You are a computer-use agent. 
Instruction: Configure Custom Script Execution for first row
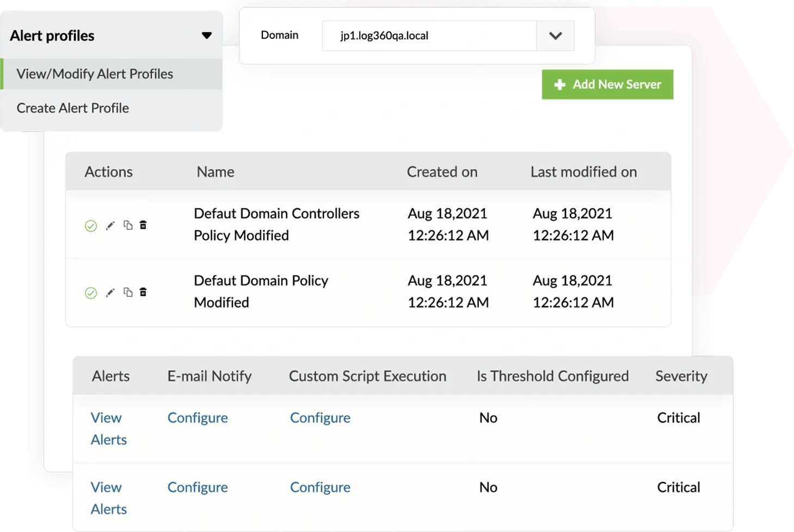click(320, 418)
